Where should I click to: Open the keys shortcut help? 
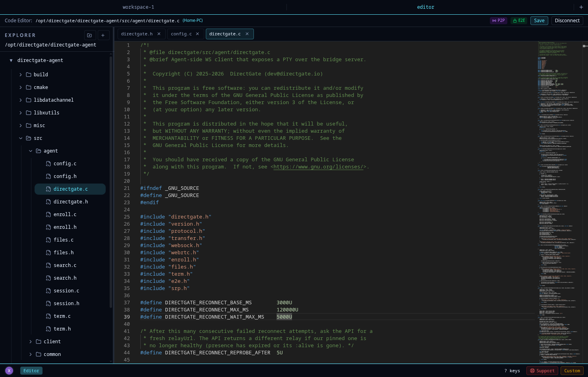(x=512, y=371)
